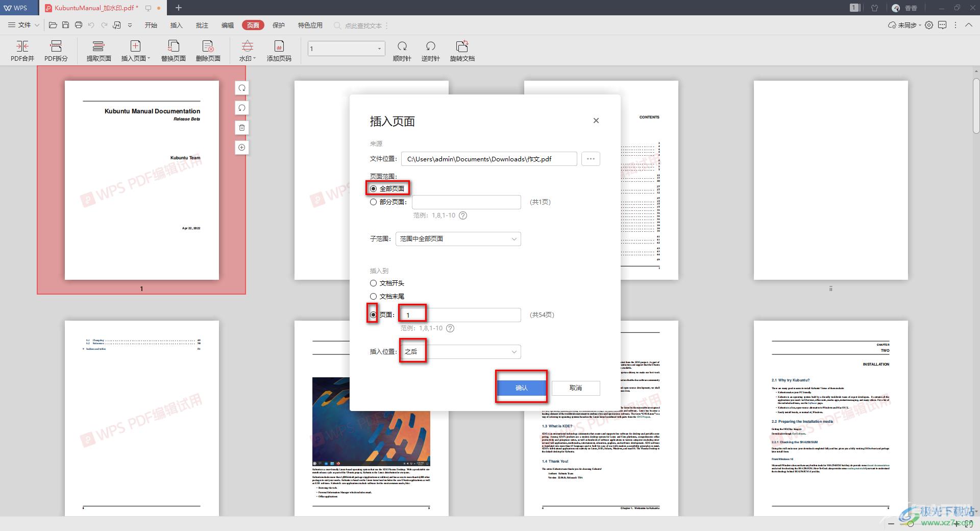Select the 文档开头 radio button
This screenshot has height=531, width=980.
373,283
